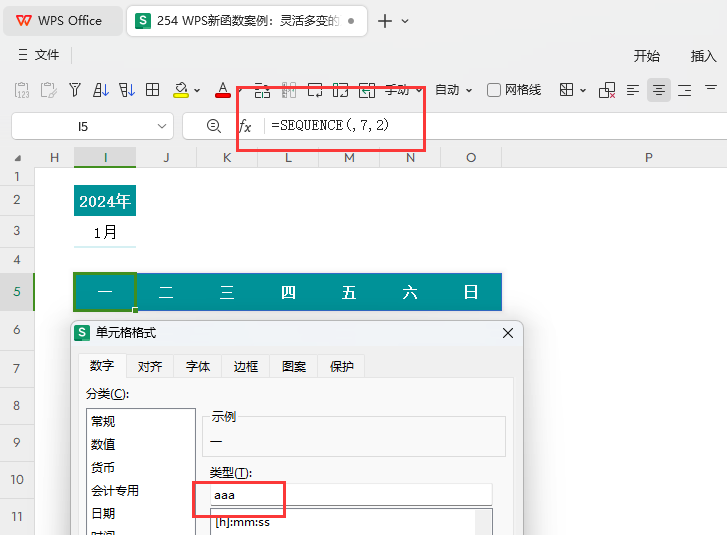Switch to the 图案 dialog tab
Screen dimensions: 727x535
[294, 367]
